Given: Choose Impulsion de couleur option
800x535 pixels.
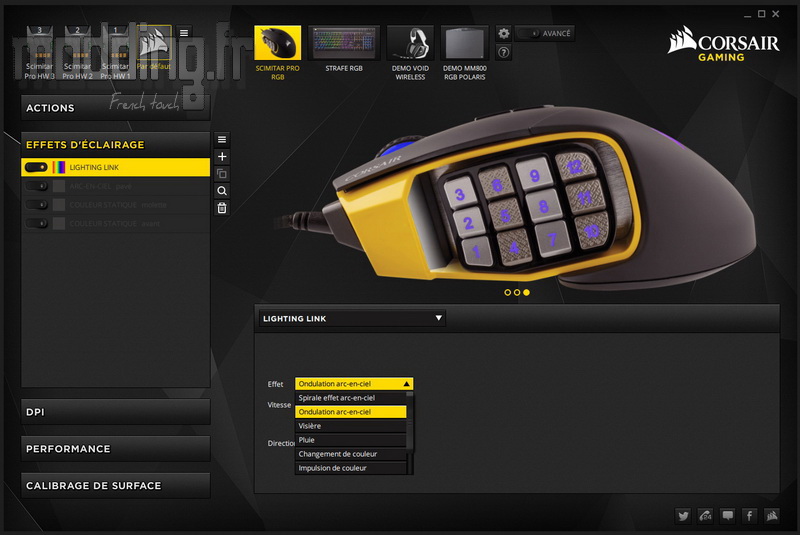Looking at the screenshot, I should pyautogui.click(x=351, y=468).
